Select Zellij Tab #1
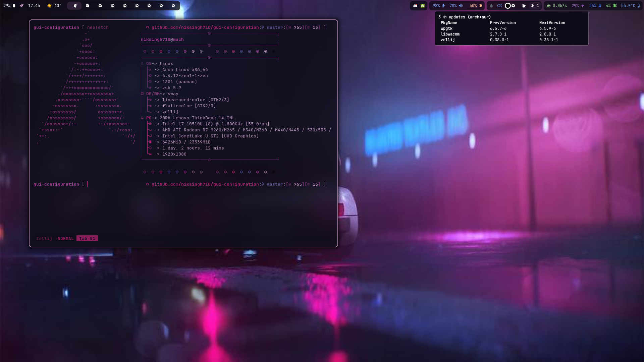 [87, 239]
